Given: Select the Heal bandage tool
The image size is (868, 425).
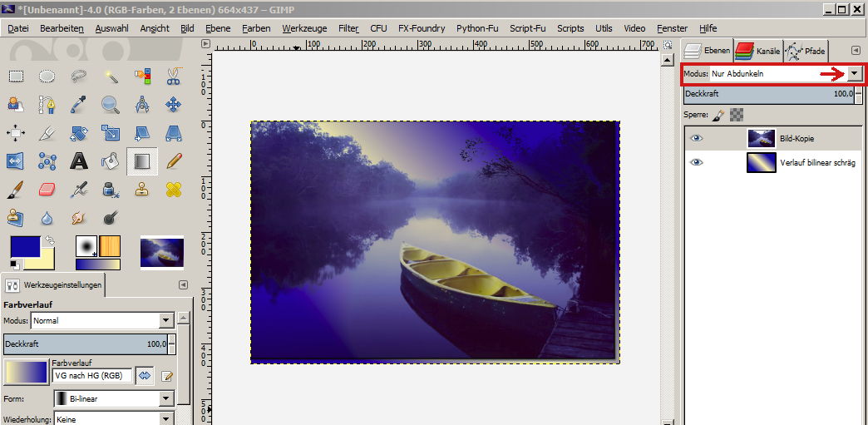Looking at the screenshot, I should (x=174, y=190).
